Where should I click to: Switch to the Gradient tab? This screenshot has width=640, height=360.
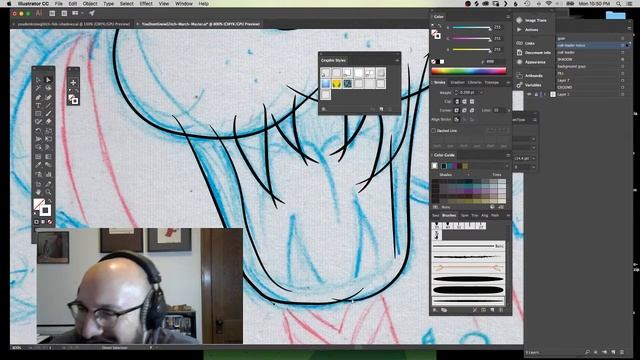pos(457,82)
